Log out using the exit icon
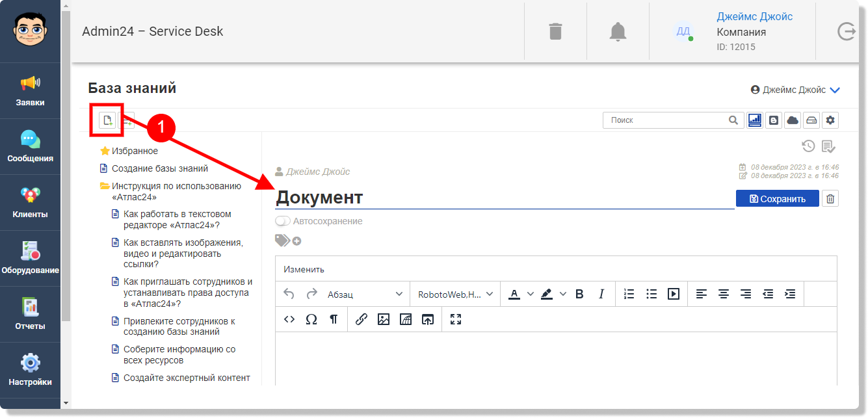The height and width of the screenshot is (418, 868). click(847, 31)
